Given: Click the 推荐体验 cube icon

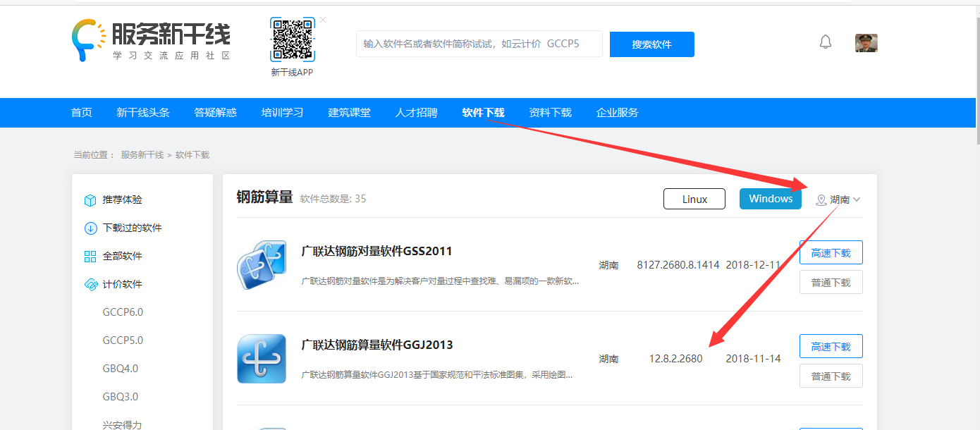Looking at the screenshot, I should 90,200.
